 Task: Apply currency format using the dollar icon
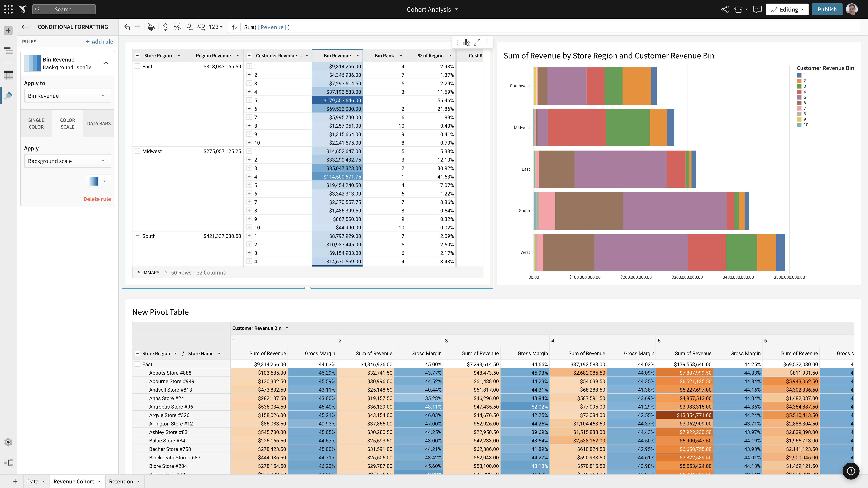[x=165, y=27]
